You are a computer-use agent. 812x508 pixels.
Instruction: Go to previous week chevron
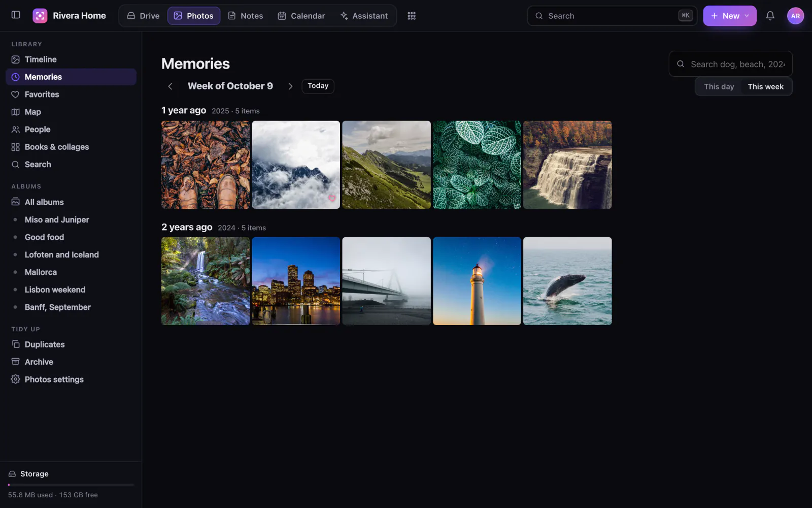pos(170,86)
